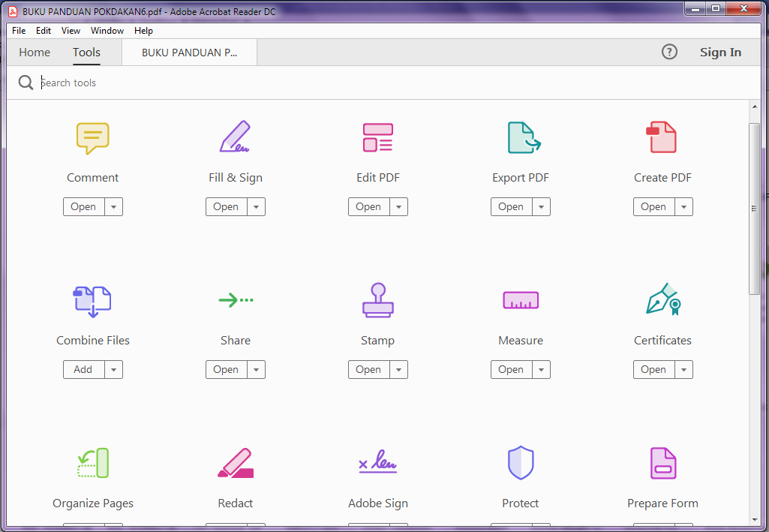Image resolution: width=769 pixels, height=532 pixels.
Task: Open the dropdown next to Combine Files Add button
Action: pyautogui.click(x=113, y=369)
